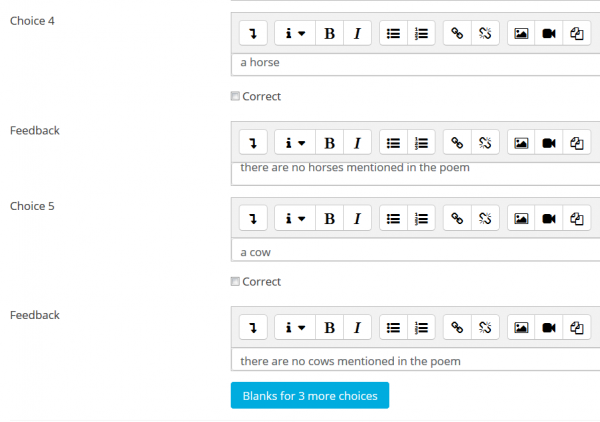Viewport: 600px width, 422px height.
Task: Mark Choice 5 as Correct
Action: (x=235, y=282)
